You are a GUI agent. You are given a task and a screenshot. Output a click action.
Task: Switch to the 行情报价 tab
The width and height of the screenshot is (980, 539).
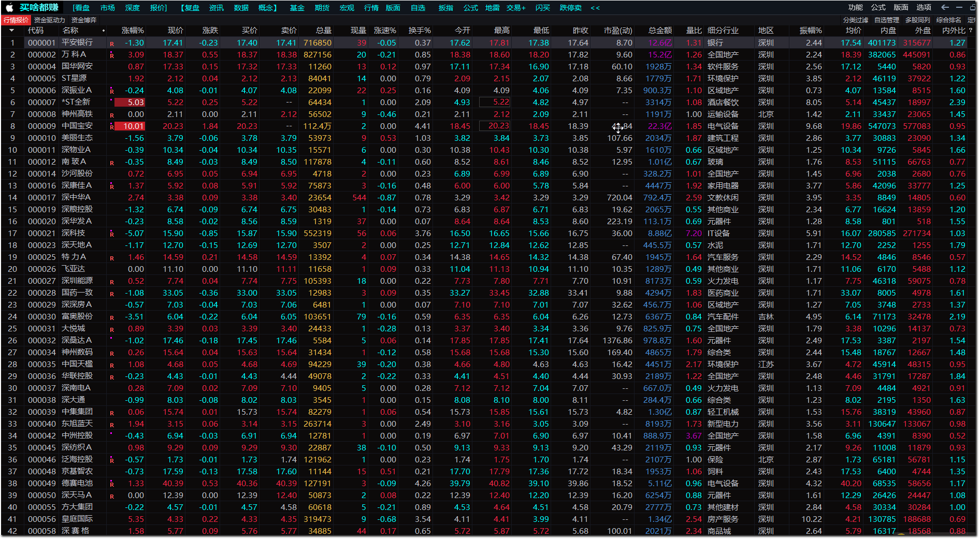[x=16, y=20]
